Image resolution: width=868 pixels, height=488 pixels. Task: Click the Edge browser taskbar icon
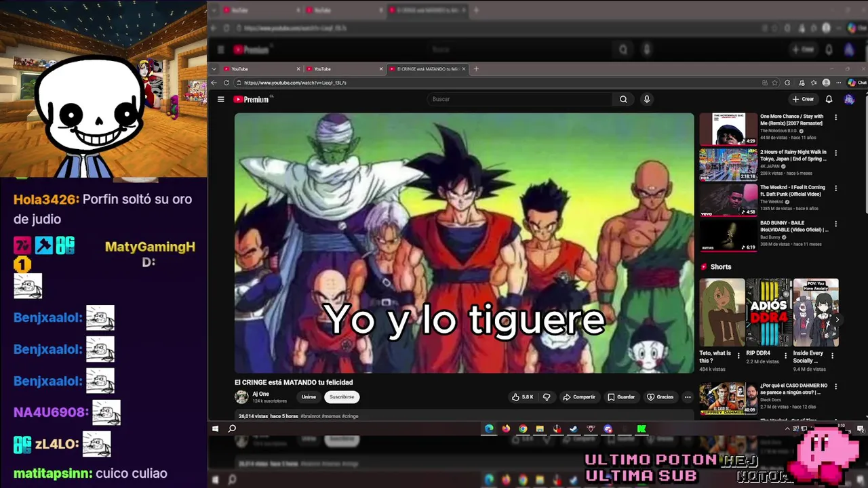[489, 428]
